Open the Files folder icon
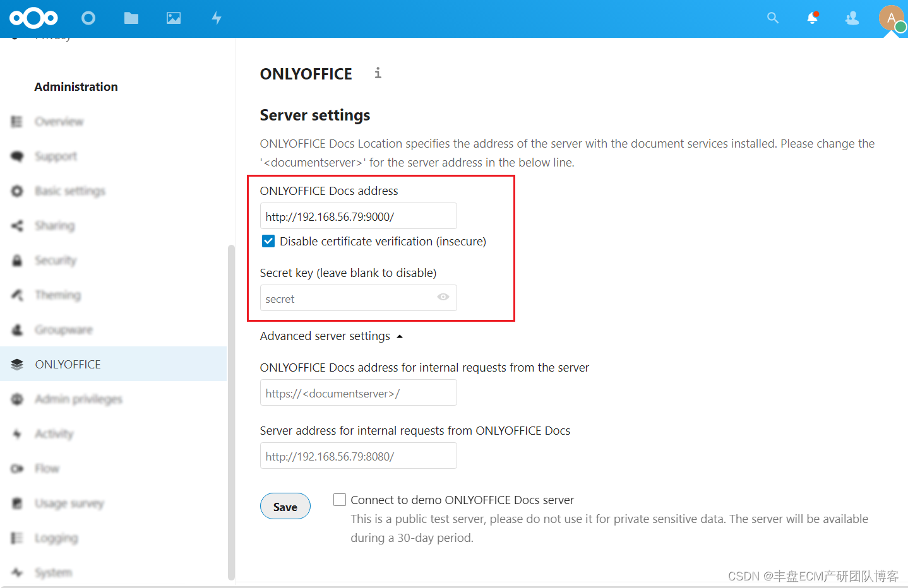 (131, 18)
